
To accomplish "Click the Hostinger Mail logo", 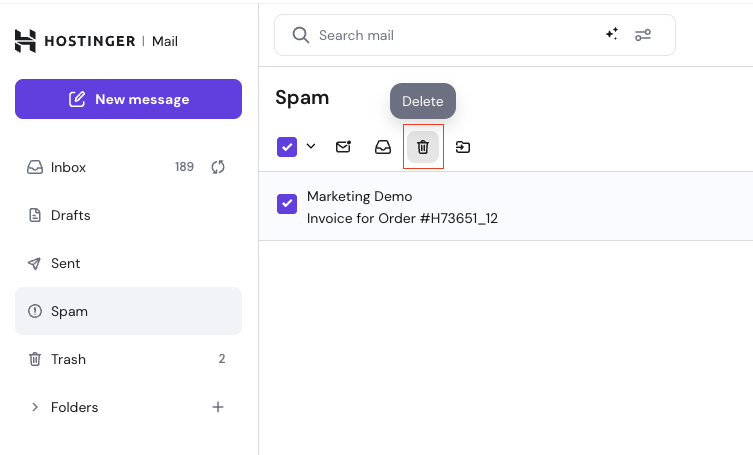I will tap(96, 41).
